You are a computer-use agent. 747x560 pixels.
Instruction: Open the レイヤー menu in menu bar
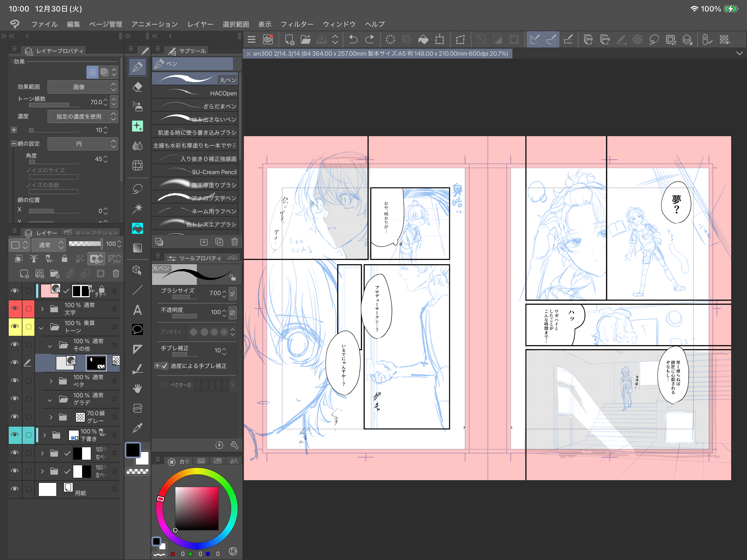[x=200, y=24]
